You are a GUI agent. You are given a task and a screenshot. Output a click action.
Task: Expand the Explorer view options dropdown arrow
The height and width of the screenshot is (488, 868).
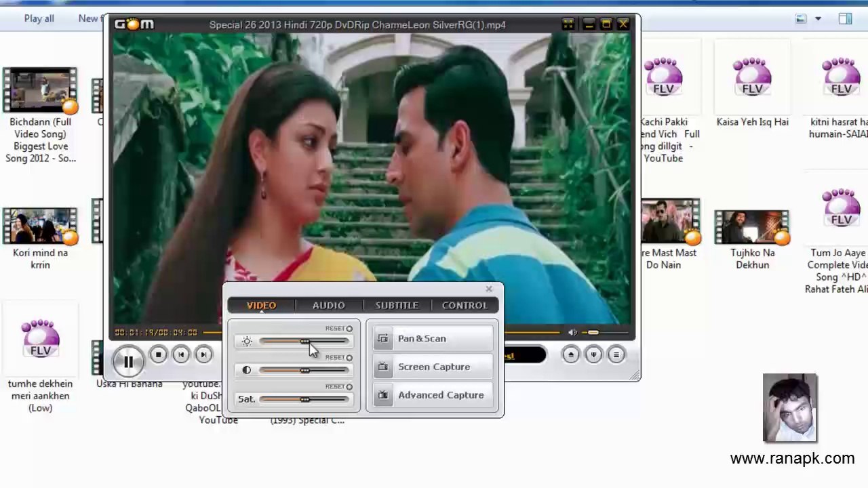[x=818, y=19]
